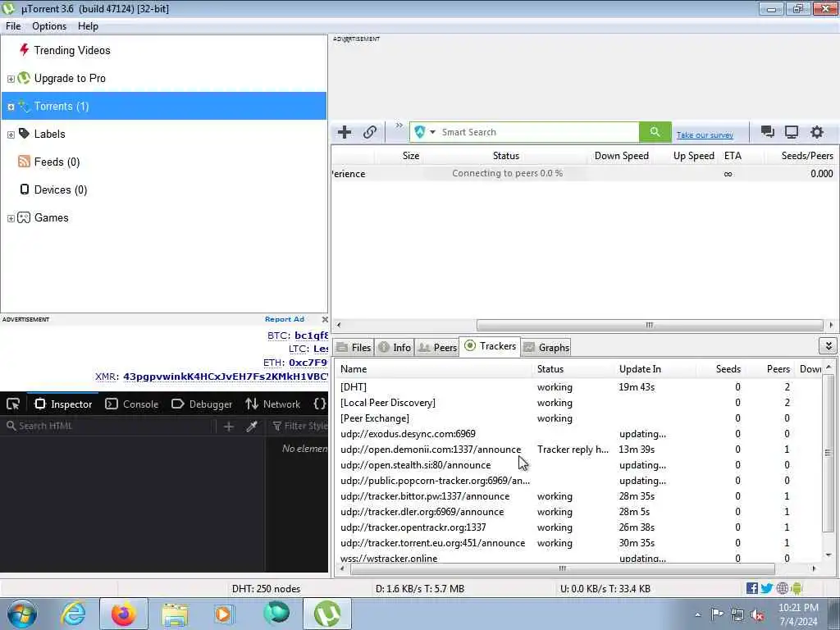The height and width of the screenshot is (630, 840).
Task: Click the eyedropper icon in Inspector
Action: tap(252, 427)
